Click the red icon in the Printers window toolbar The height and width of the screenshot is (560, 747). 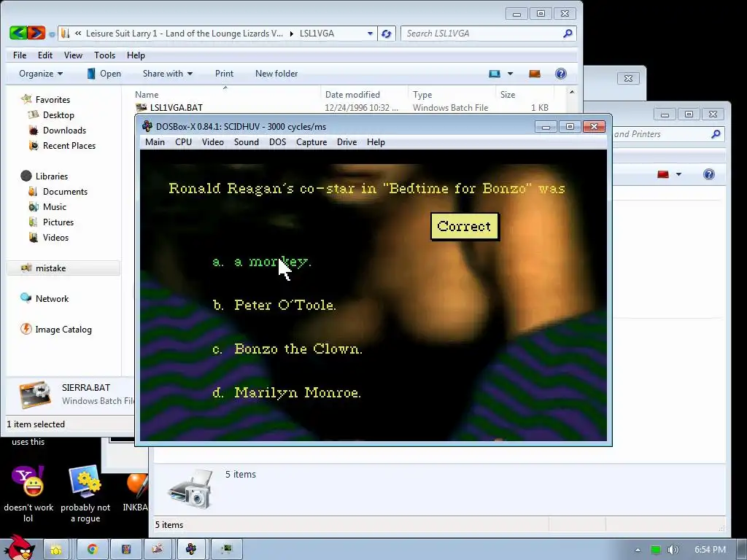[x=662, y=174]
